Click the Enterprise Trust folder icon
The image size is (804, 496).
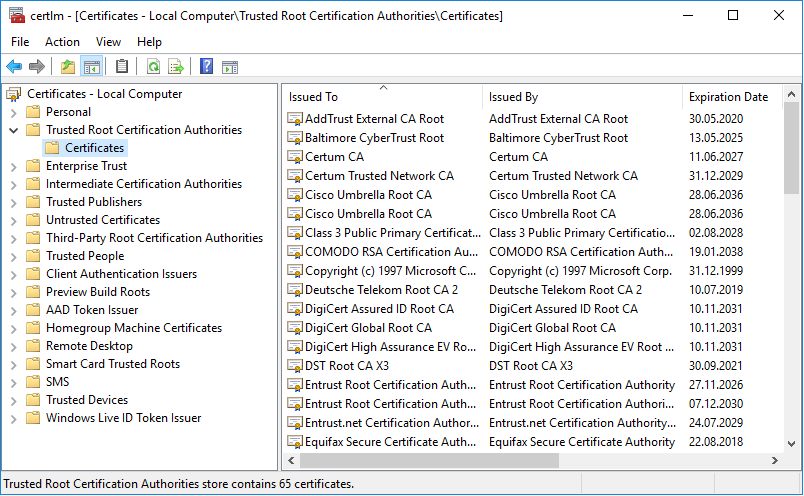tap(33, 166)
